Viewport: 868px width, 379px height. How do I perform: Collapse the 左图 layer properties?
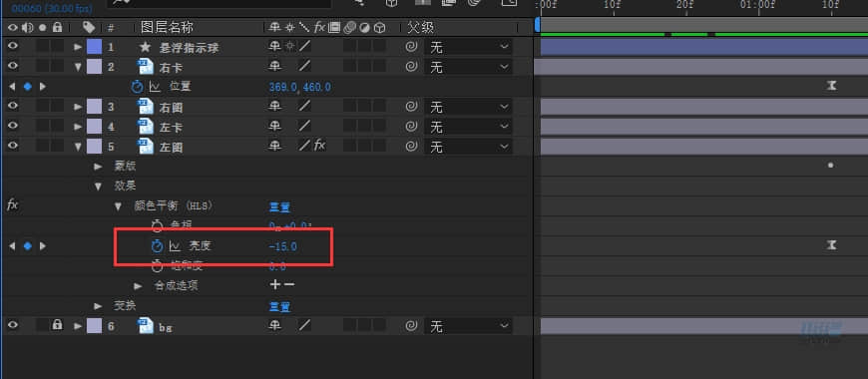click(78, 147)
